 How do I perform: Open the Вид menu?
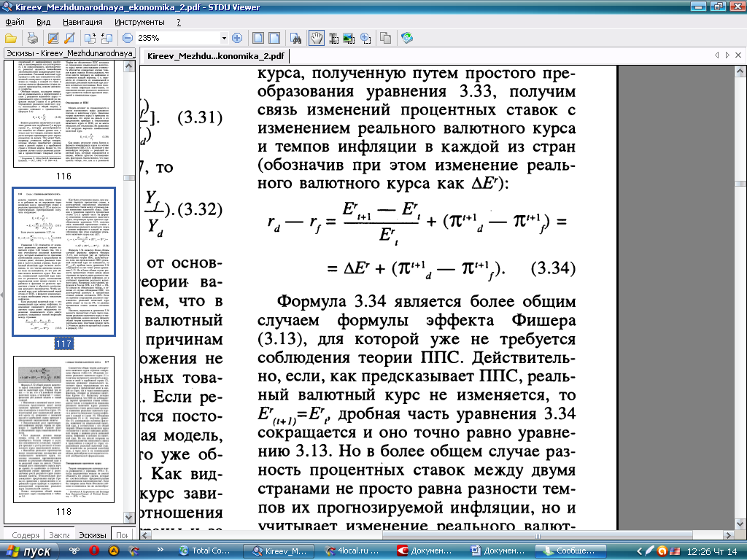coord(43,22)
